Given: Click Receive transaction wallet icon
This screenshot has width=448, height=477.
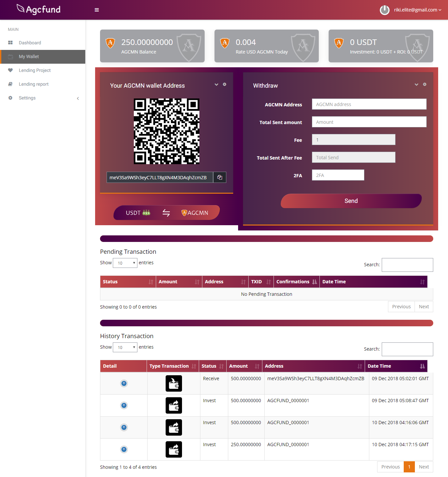Looking at the screenshot, I should click(174, 383).
